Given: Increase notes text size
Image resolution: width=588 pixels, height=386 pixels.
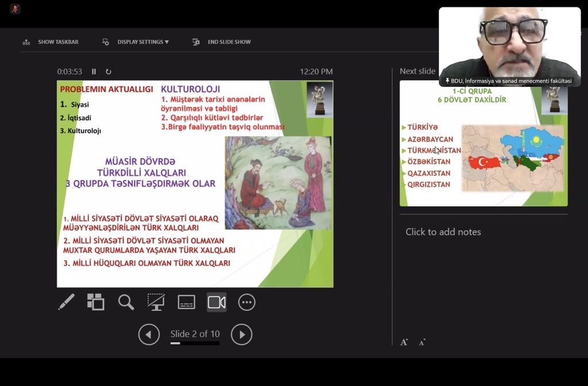Looking at the screenshot, I should pos(404,342).
